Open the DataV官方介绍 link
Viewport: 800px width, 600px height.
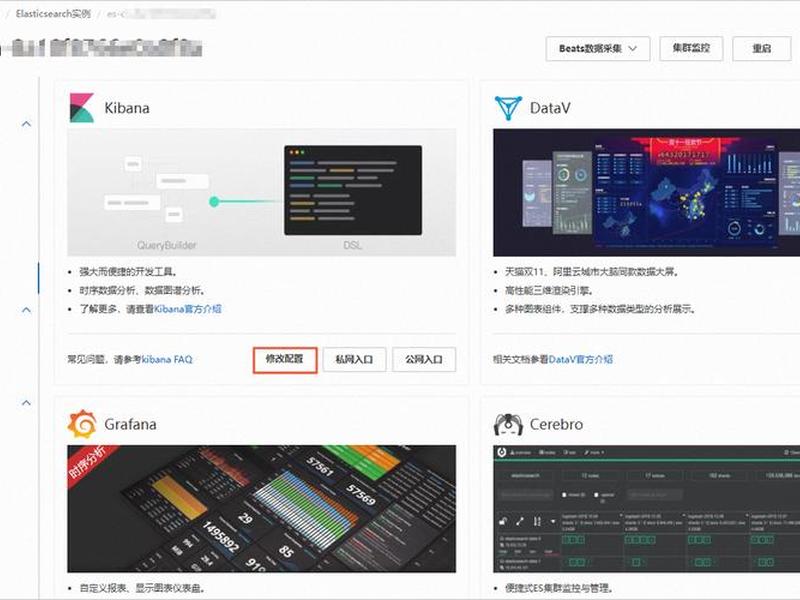[x=581, y=360]
